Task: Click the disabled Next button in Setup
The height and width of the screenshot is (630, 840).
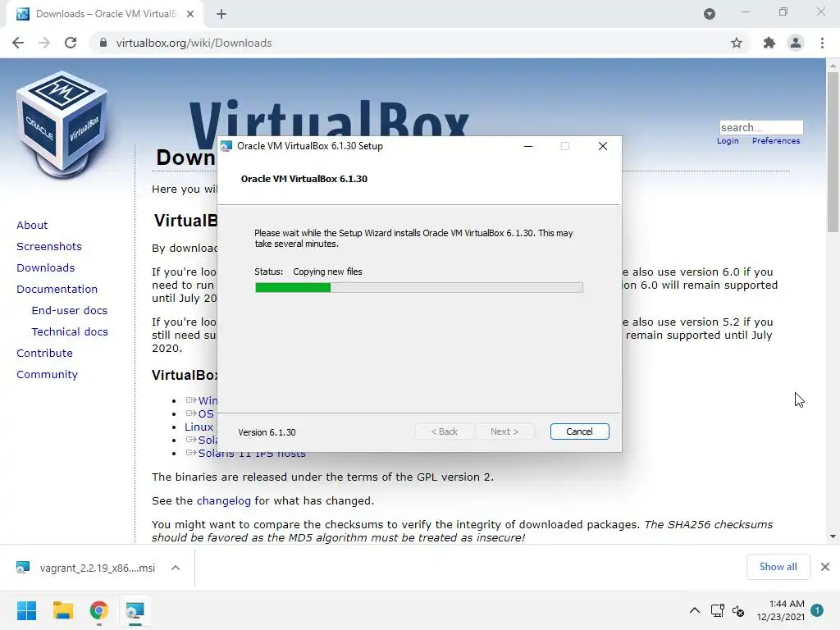Action: coord(504,431)
